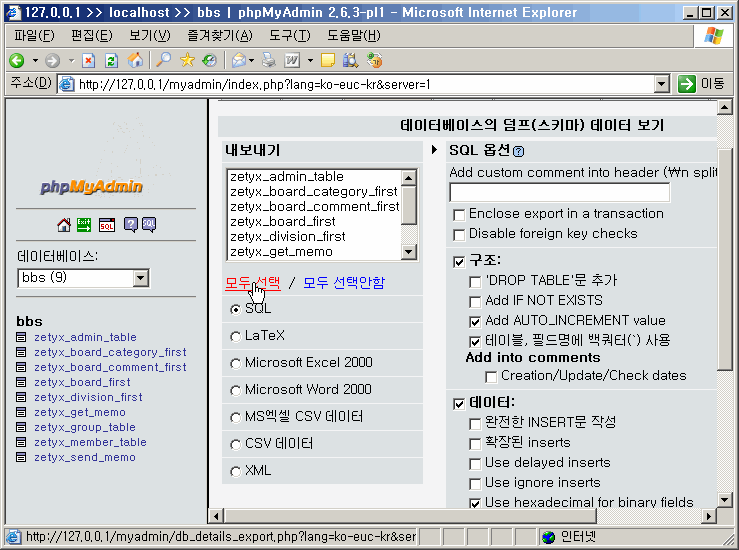The image size is (739, 550).
Task: Click table icon beside zetyx_board_first
Action: click(21, 382)
